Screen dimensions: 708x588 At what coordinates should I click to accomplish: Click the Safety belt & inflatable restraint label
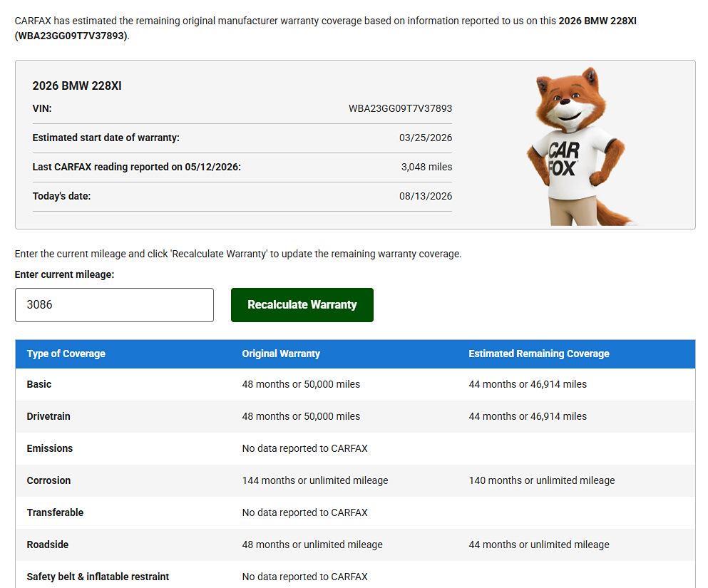click(x=98, y=577)
